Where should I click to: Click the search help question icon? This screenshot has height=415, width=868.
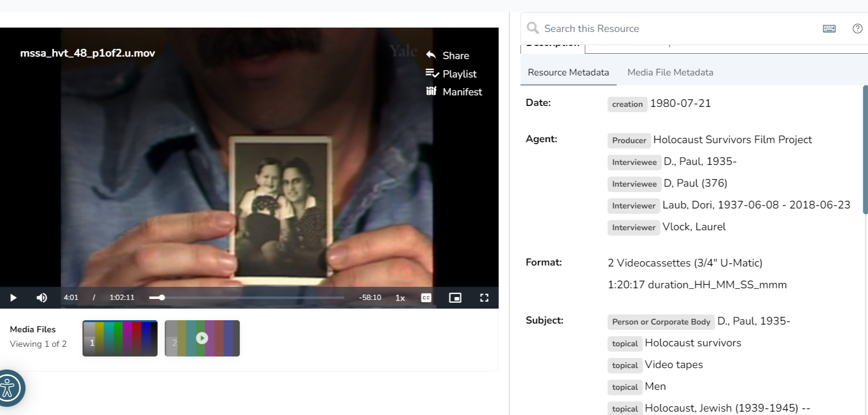pyautogui.click(x=857, y=29)
